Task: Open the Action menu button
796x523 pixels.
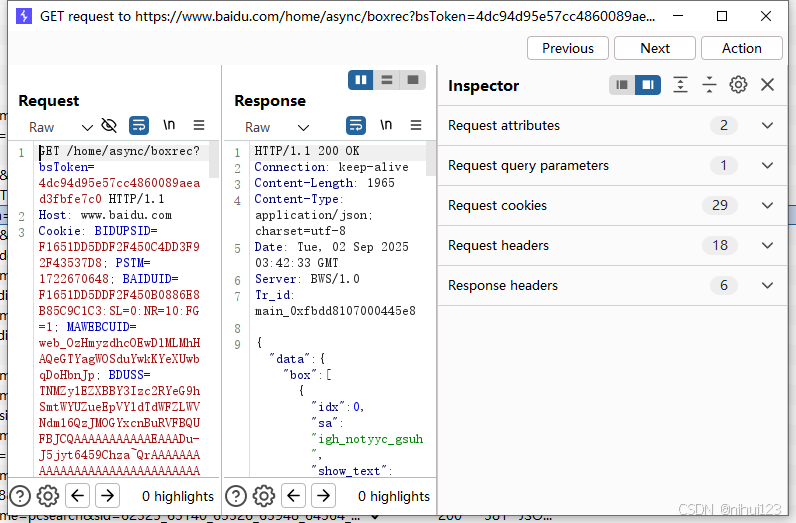Action: coord(742,48)
